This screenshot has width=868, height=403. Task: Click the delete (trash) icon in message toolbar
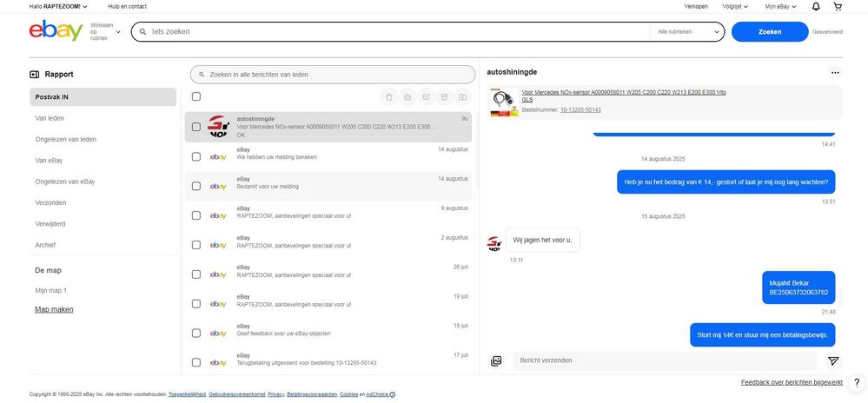pyautogui.click(x=388, y=96)
